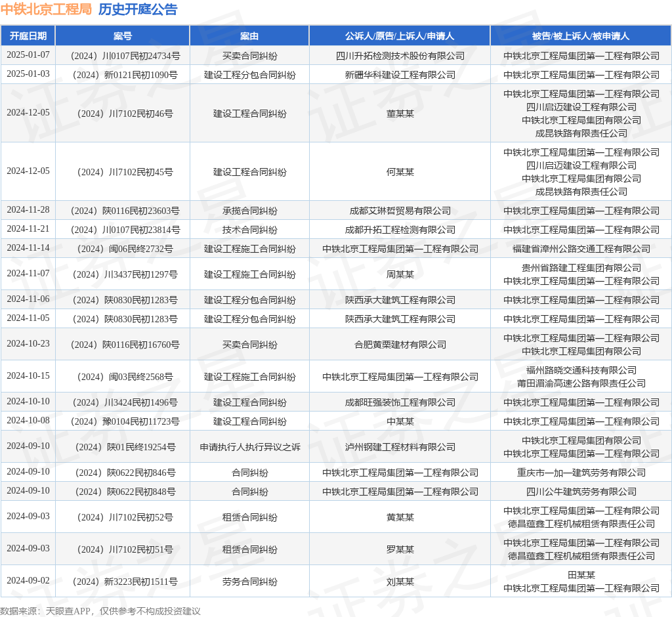Click plaintiff 黄某某
This screenshot has height=617, width=672.
point(400,517)
